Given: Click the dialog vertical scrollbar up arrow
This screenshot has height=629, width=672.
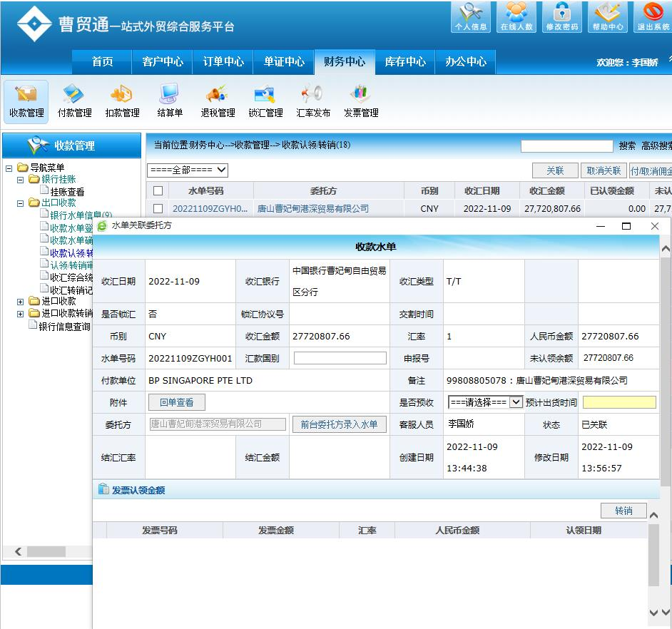Looking at the screenshot, I should pos(665,248).
